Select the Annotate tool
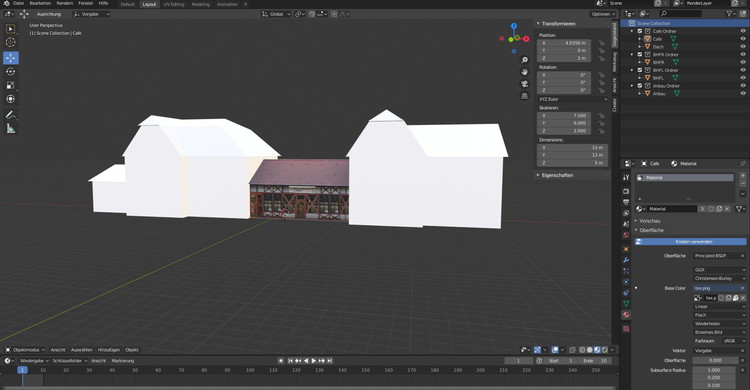Screen dimensions: 750x390 tap(11, 115)
